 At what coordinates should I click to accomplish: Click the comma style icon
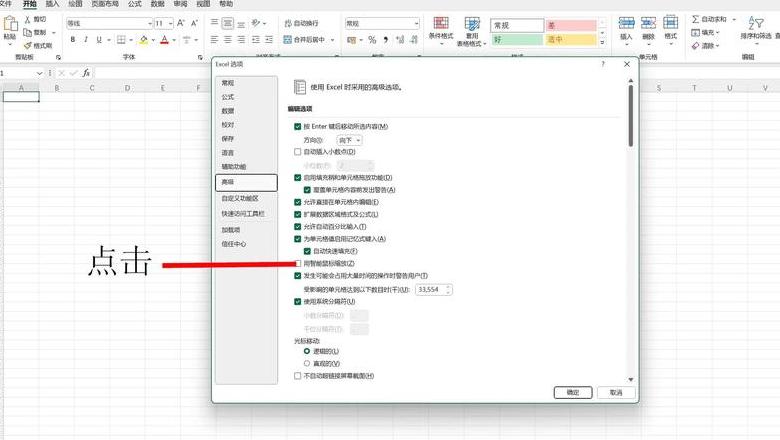tap(386, 39)
